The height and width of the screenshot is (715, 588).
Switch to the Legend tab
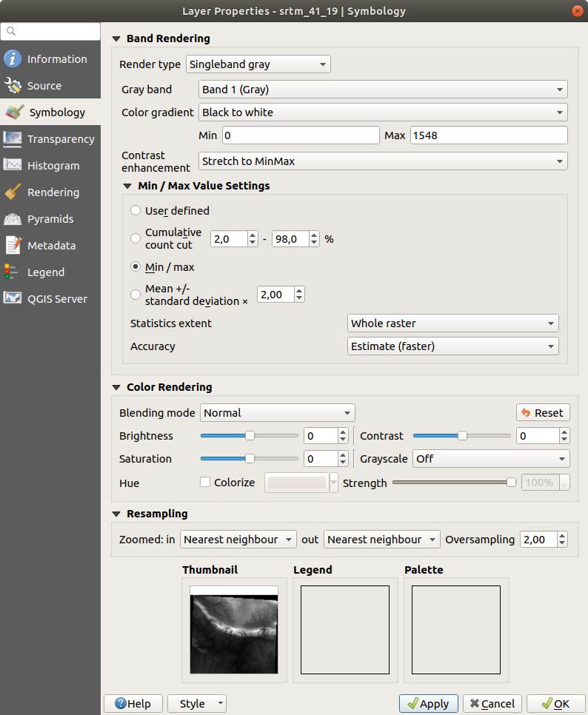45,272
